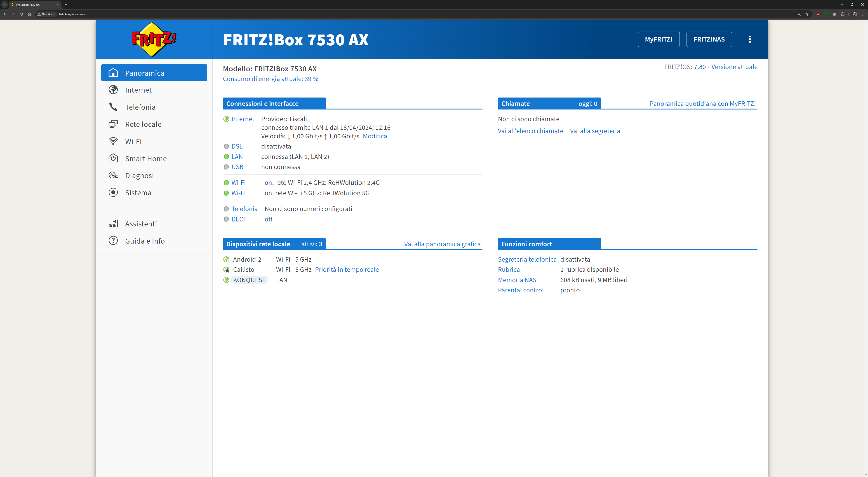
Task: Click the FRITZ! logo
Action: pyautogui.click(x=154, y=39)
